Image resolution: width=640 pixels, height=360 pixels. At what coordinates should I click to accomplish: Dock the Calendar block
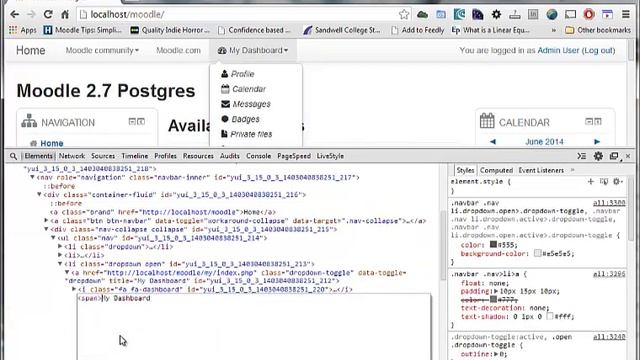(598, 121)
